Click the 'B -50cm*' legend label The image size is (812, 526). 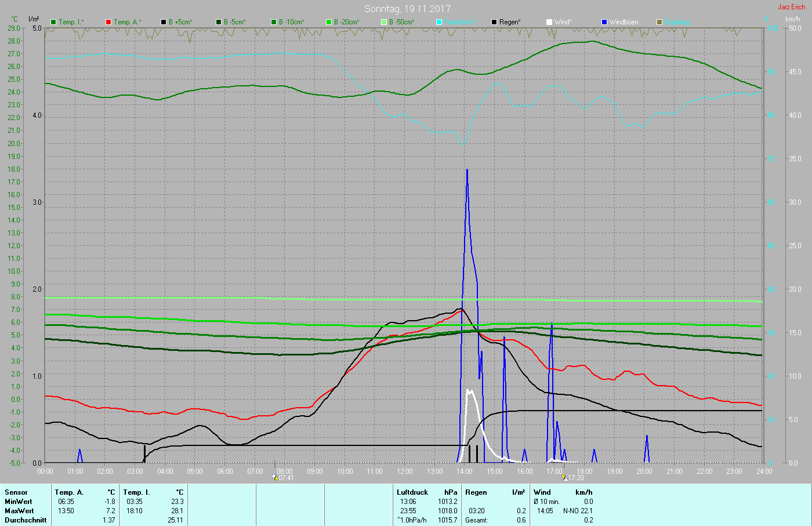pos(401,22)
